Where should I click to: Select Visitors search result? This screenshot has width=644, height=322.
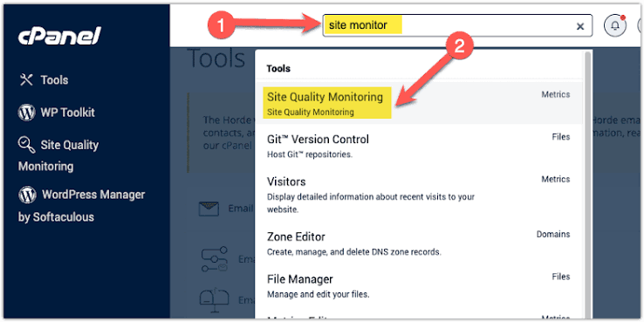click(x=419, y=195)
